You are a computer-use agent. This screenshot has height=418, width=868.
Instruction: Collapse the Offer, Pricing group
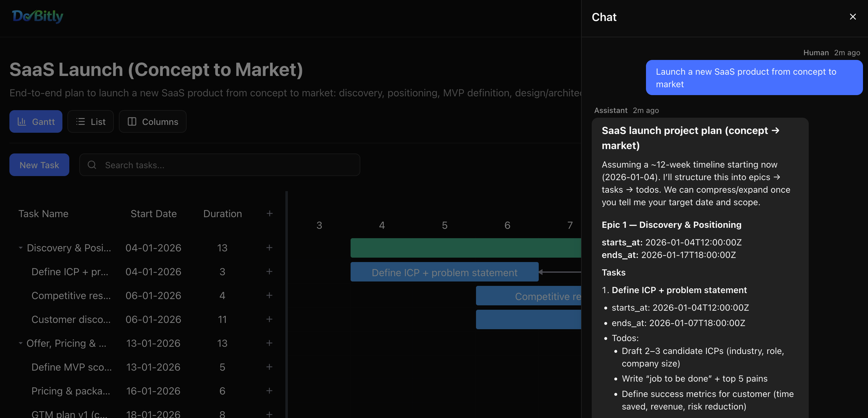21,343
